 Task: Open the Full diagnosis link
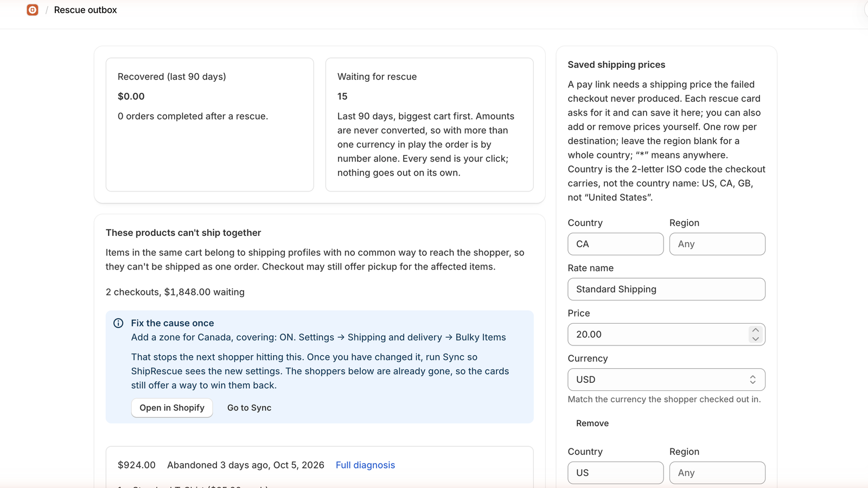[x=365, y=465]
